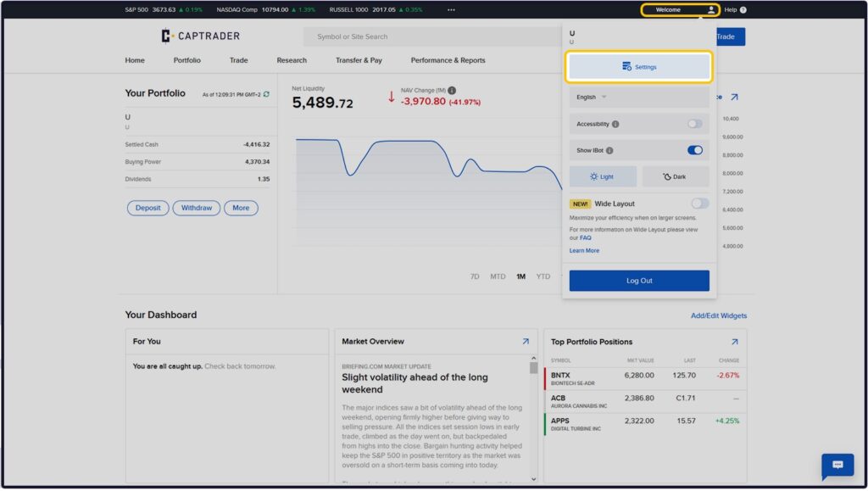Image resolution: width=868 pixels, height=491 pixels.
Task: Click the Dividends value 1.35
Action: [x=264, y=179]
